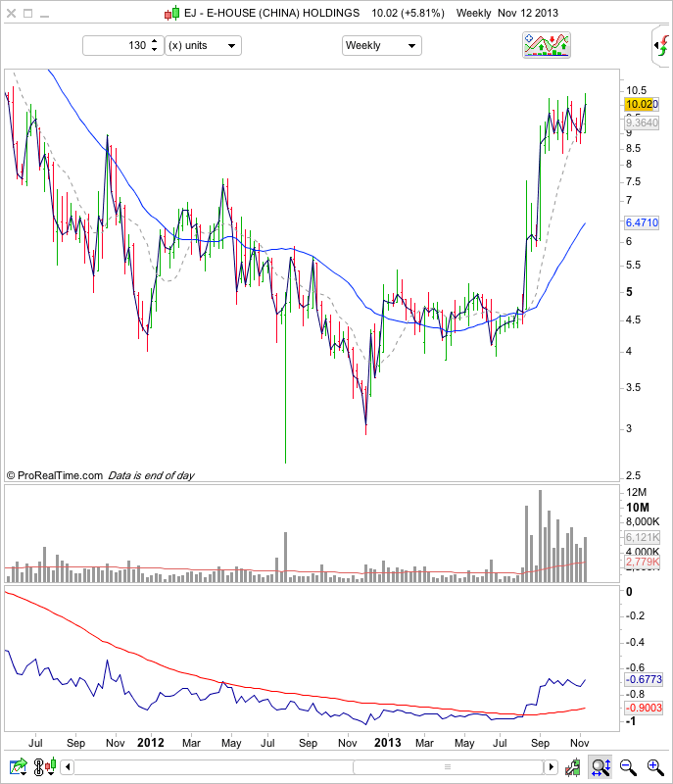Open the candlestick chart style menu

[51, 766]
